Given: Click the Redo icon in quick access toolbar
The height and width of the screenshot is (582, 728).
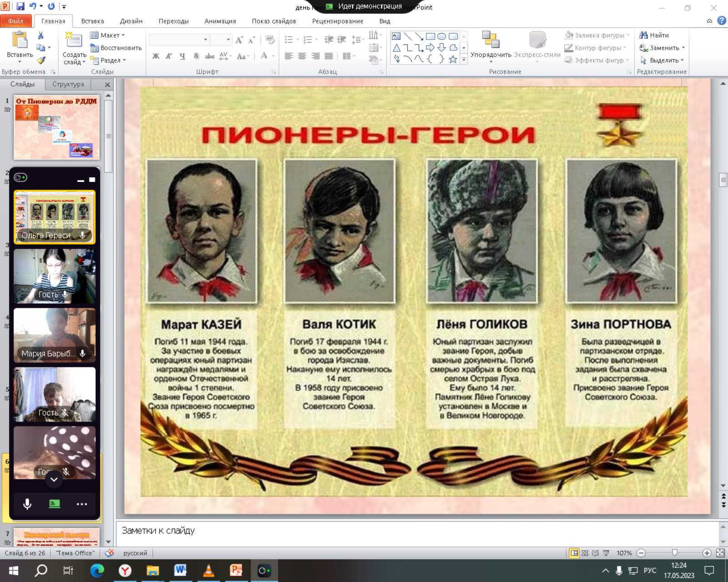Looking at the screenshot, I should coord(51,6).
